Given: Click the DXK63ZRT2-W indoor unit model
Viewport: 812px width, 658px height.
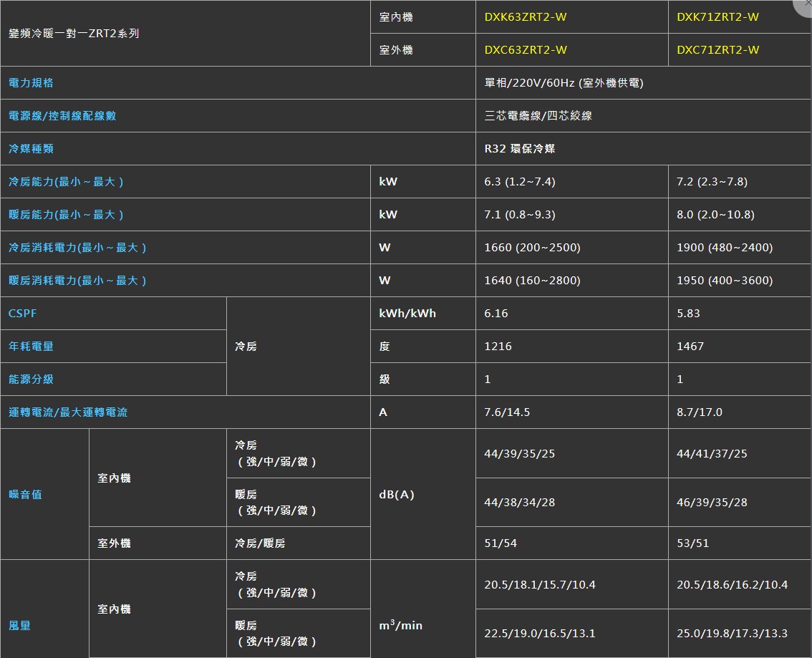Looking at the screenshot, I should coord(525,17).
